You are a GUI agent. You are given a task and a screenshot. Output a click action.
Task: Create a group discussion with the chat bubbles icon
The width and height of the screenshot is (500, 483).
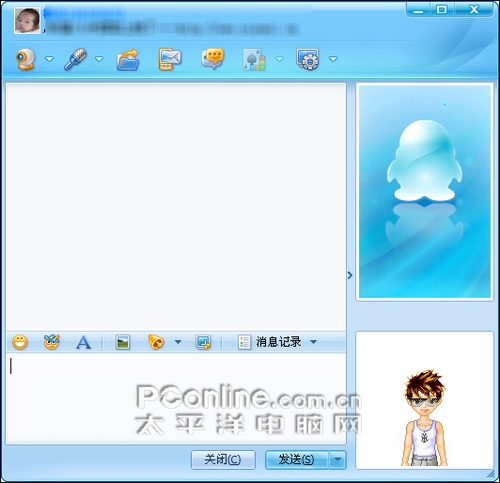(212, 59)
